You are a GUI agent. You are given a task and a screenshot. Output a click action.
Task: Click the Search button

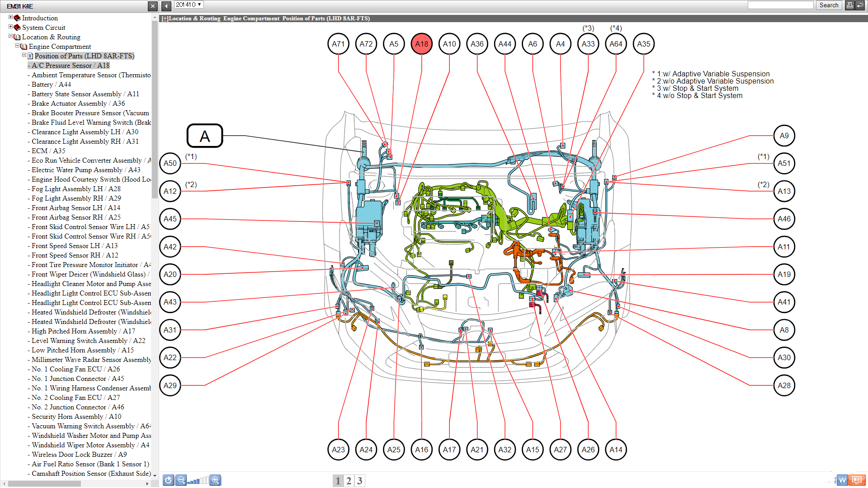(x=828, y=5)
